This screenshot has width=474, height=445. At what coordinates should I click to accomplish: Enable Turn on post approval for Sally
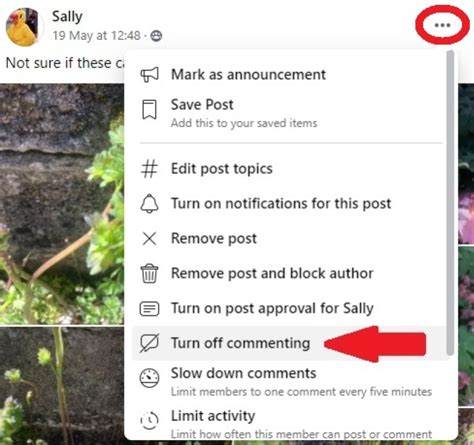coord(272,308)
